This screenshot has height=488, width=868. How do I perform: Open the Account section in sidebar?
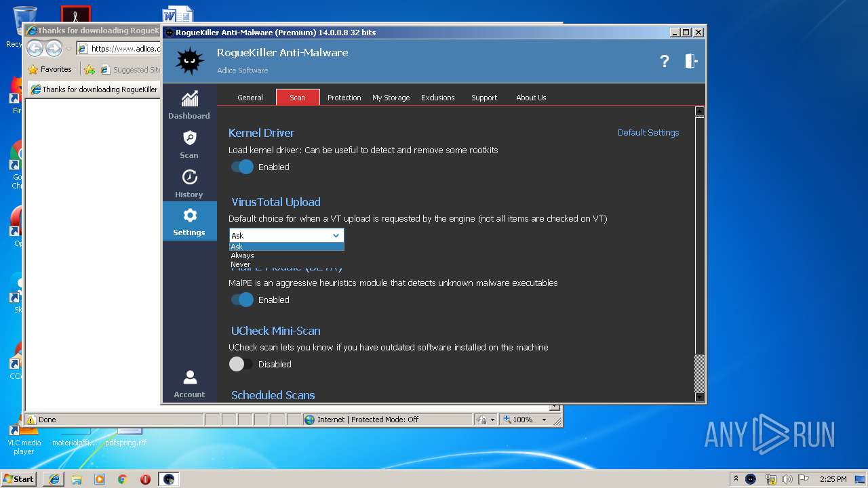click(189, 384)
